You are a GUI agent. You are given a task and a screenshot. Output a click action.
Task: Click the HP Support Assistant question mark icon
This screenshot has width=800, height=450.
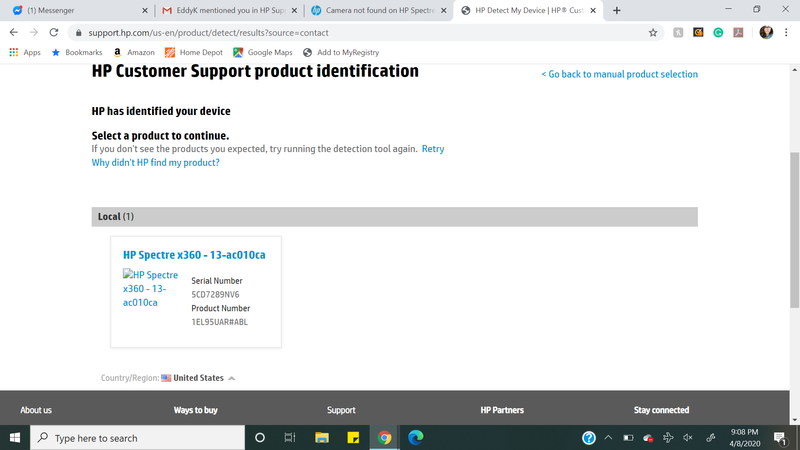point(589,438)
